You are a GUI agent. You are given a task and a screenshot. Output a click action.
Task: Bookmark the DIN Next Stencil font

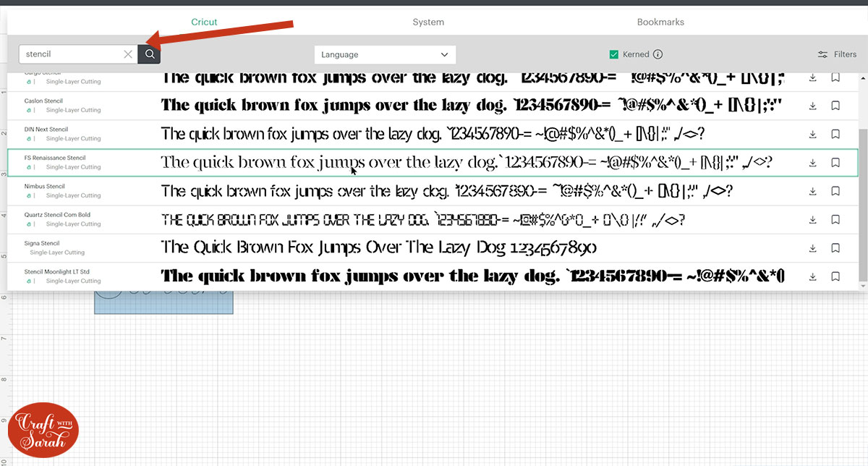click(835, 134)
